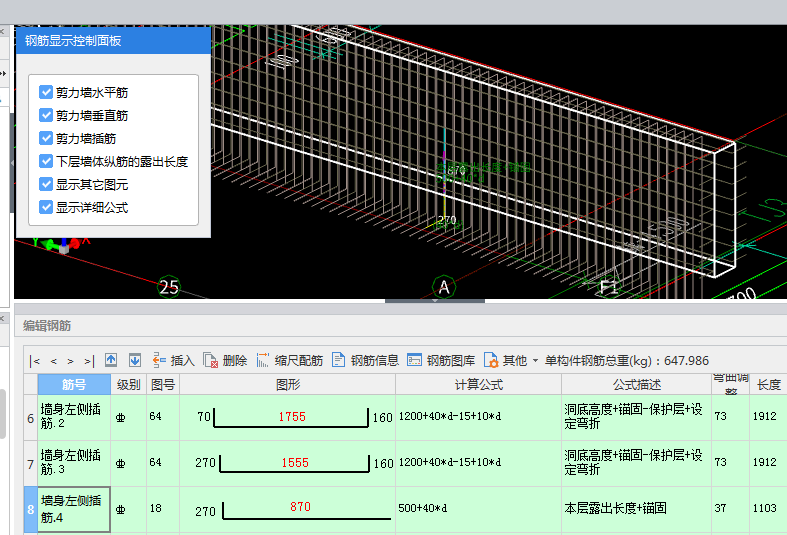Screen dimensions: 787x535
Task: Move rebar row up
Action: [111, 360]
